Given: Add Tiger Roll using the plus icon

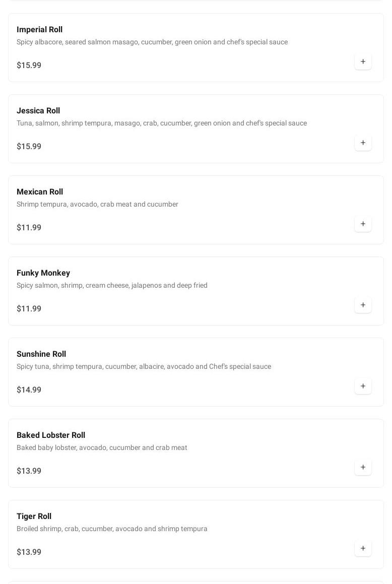Looking at the screenshot, I should pos(363,548).
